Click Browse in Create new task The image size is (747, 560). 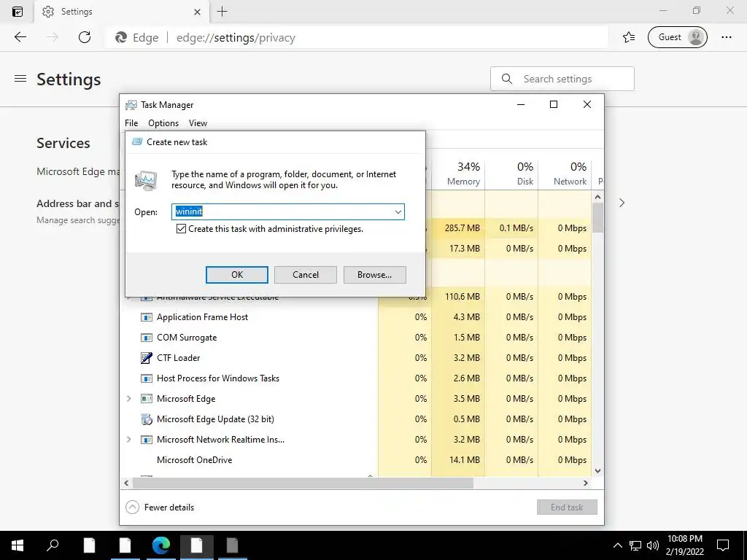(x=374, y=275)
